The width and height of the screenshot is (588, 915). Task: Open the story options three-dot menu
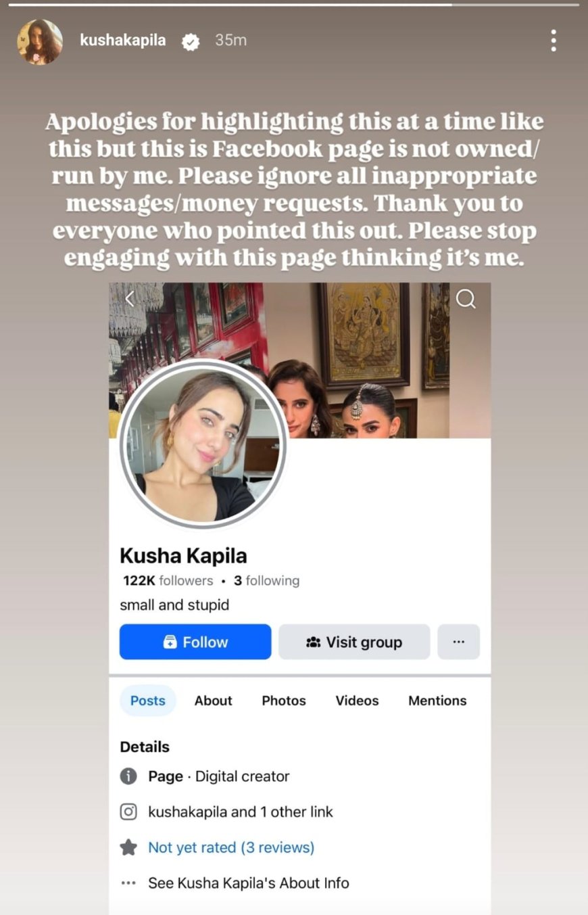[x=554, y=41]
